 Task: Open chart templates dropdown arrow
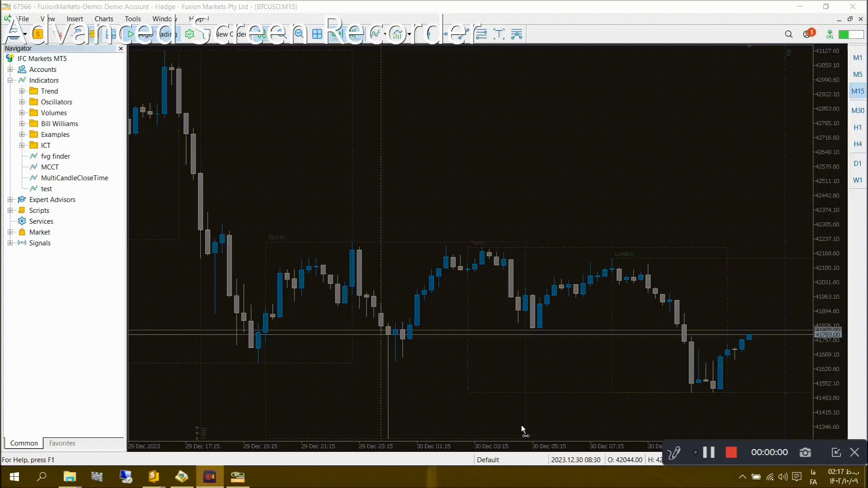(409, 34)
